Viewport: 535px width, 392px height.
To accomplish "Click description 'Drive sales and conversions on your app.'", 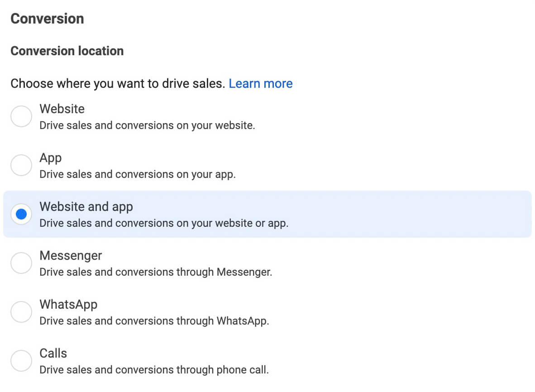I will pos(138,174).
